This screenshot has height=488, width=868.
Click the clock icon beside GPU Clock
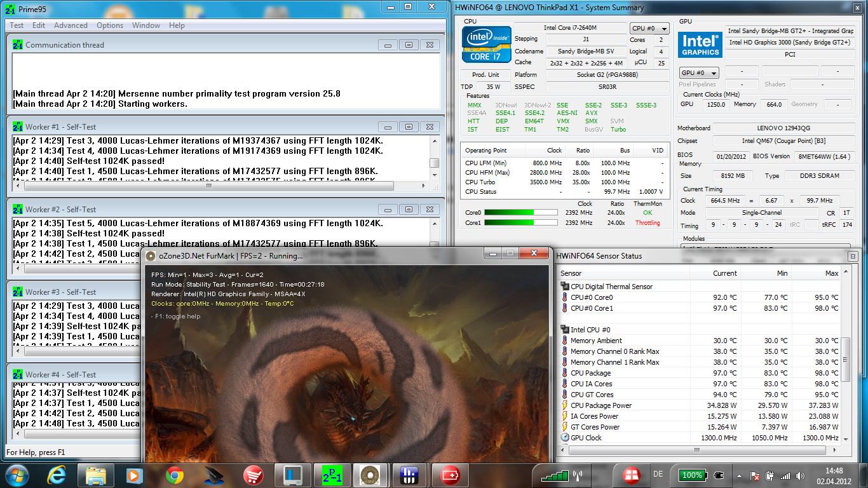pos(564,438)
